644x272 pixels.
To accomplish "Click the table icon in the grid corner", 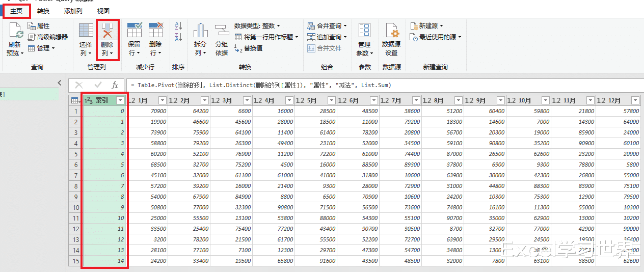I will point(75,100).
